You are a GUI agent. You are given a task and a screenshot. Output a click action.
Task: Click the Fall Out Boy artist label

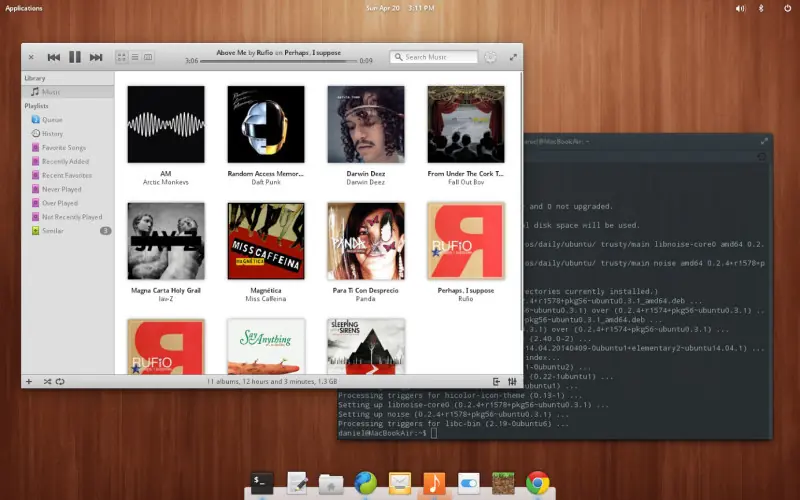466,182
